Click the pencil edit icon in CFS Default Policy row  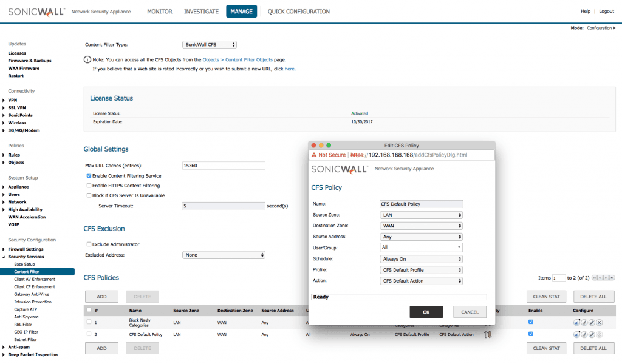tap(592, 334)
